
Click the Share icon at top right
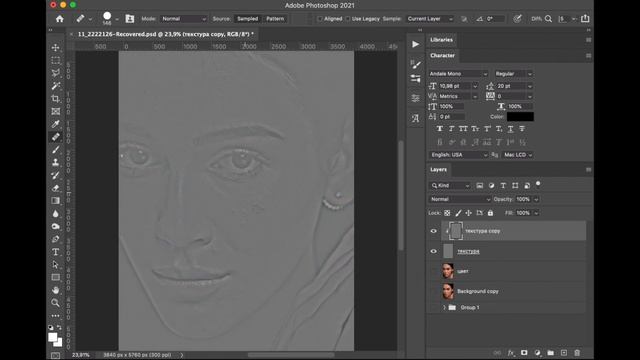pyautogui.click(x=585, y=18)
